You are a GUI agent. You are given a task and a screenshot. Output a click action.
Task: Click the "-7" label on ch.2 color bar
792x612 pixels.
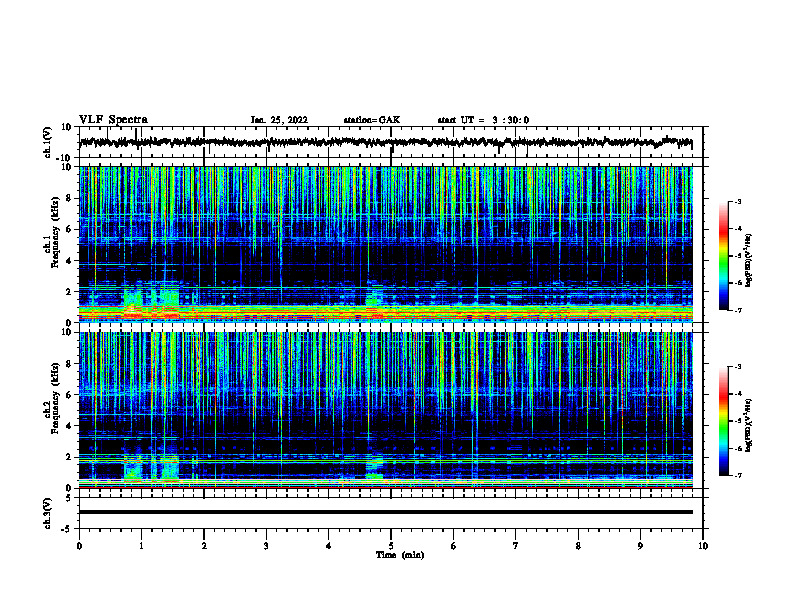(738, 475)
